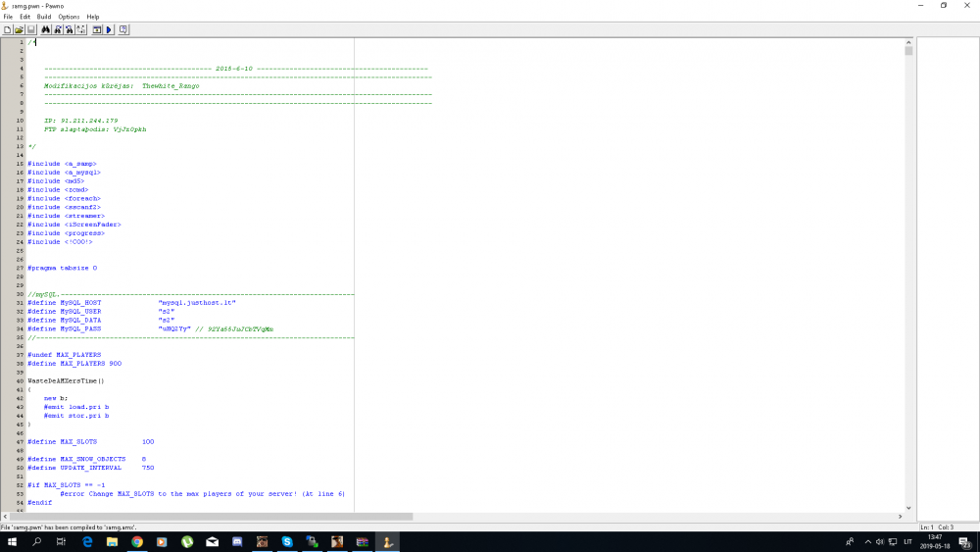980x552 pixels.
Task: Open the Help toolbar icon
Action: tap(123, 29)
